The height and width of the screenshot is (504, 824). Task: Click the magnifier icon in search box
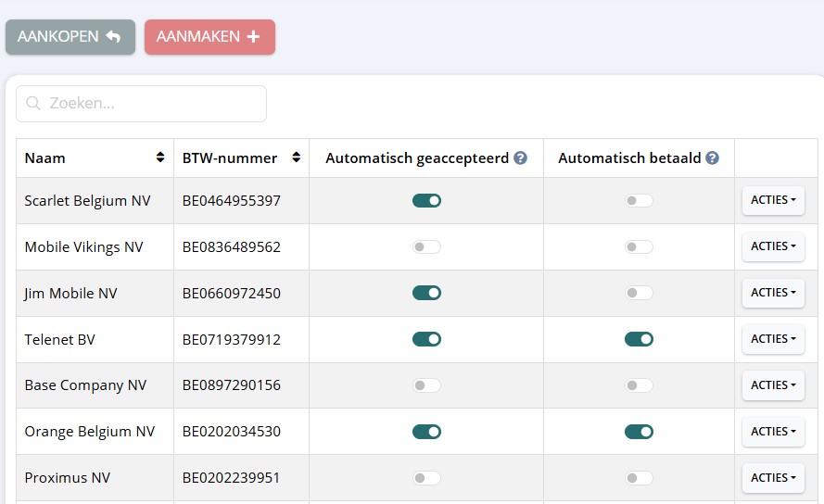(x=33, y=104)
